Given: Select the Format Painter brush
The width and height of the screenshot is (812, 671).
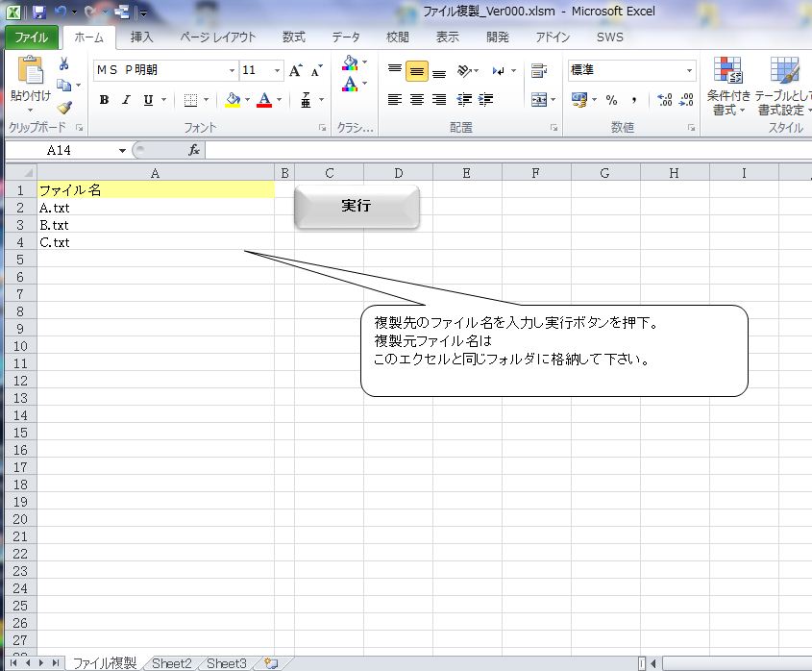Looking at the screenshot, I should pos(64,108).
